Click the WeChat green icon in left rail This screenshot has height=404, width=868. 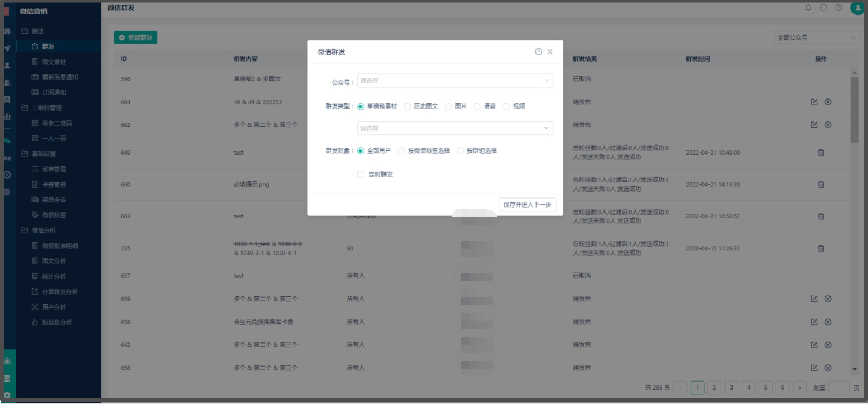coord(7,141)
